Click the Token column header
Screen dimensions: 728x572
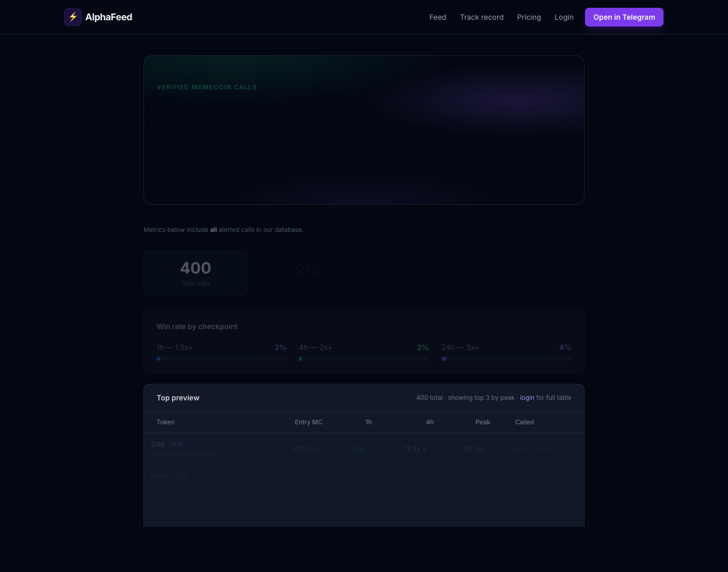[x=165, y=422]
